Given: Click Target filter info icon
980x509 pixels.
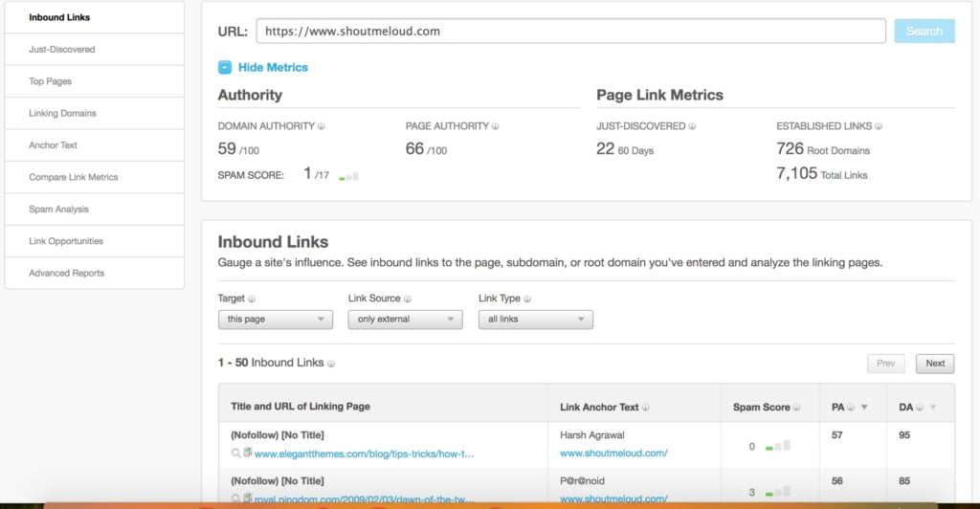Looking at the screenshot, I should (252, 299).
